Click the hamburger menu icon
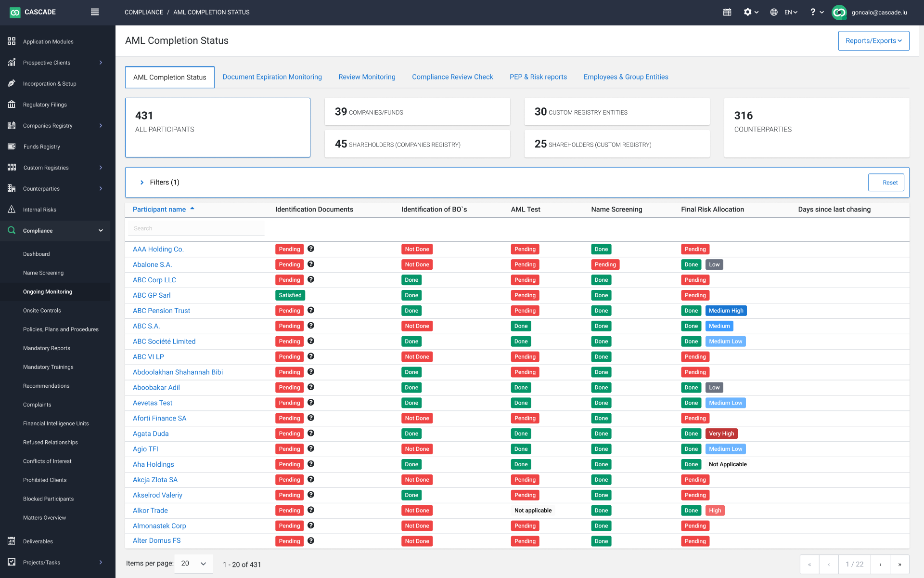This screenshot has width=924, height=578. point(95,12)
